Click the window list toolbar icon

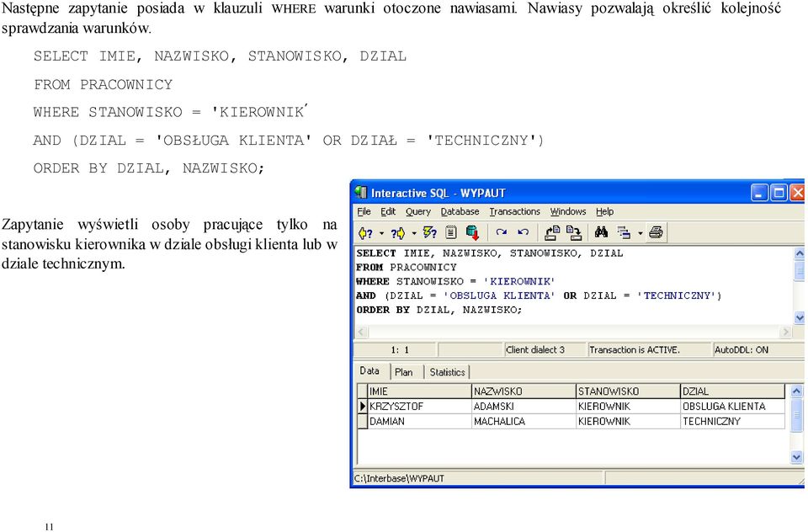pos(624,233)
